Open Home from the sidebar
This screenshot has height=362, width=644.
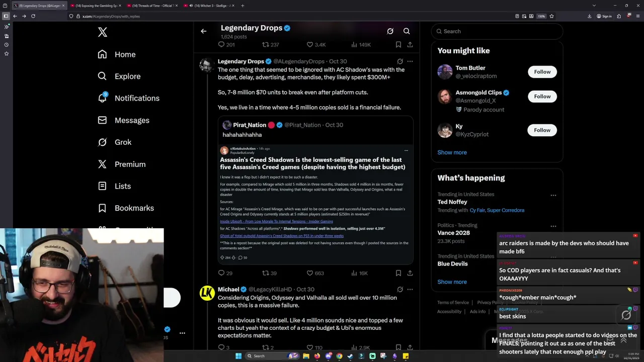(117, 54)
